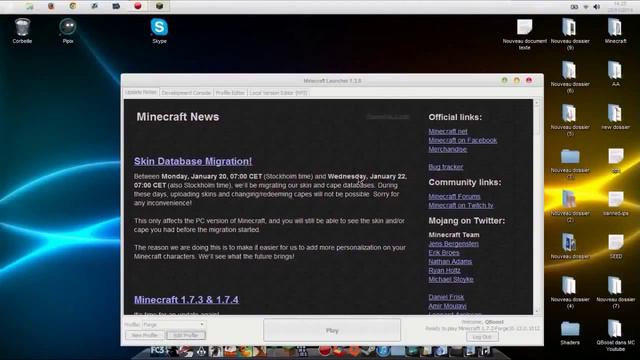Open Erik Broes' Twitter link
The height and width of the screenshot is (360, 640).
coord(444,253)
